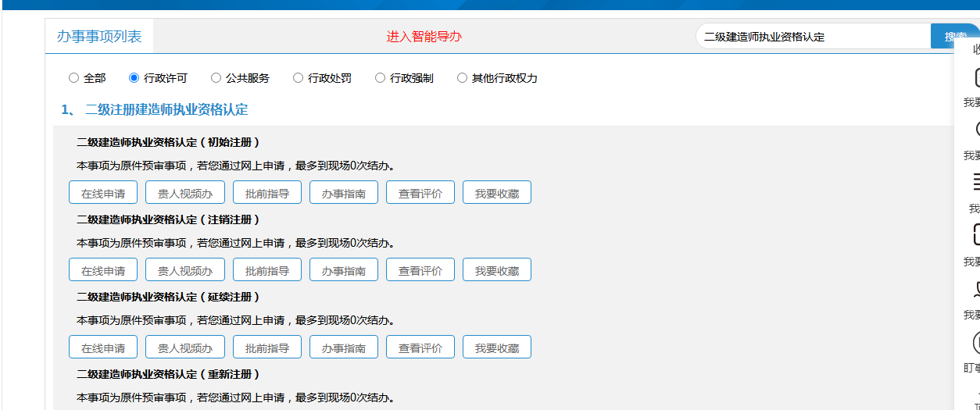980x410 pixels.
Task: Click the 进入智能导办 link
Action: tap(424, 37)
